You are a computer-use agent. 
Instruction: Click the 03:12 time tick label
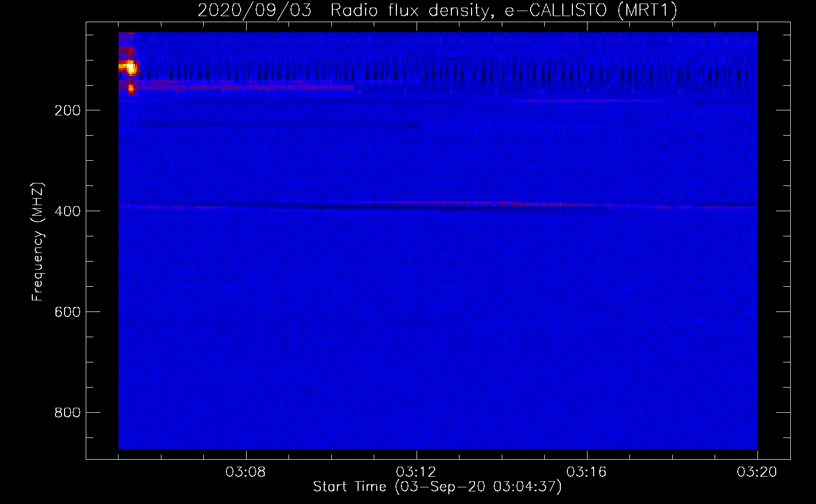click(x=416, y=472)
